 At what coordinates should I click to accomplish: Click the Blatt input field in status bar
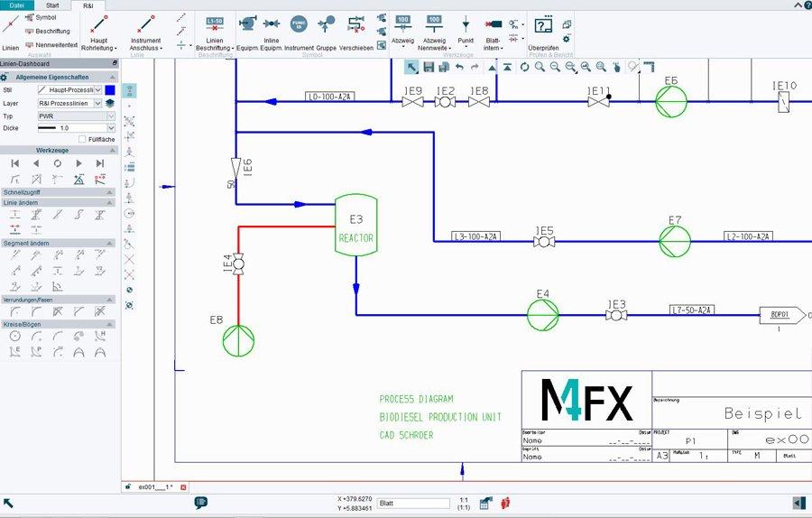pyautogui.click(x=412, y=504)
